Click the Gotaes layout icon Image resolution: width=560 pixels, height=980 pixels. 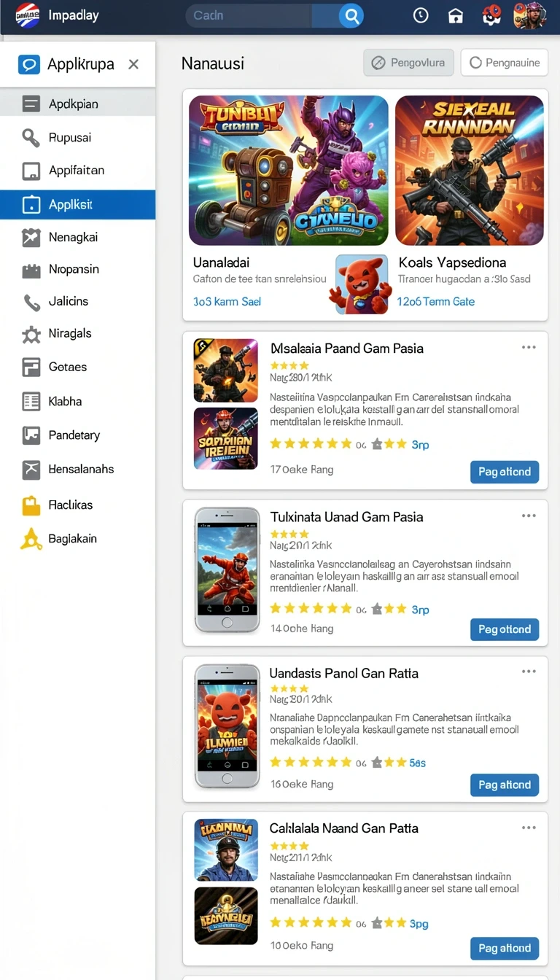click(31, 367)
